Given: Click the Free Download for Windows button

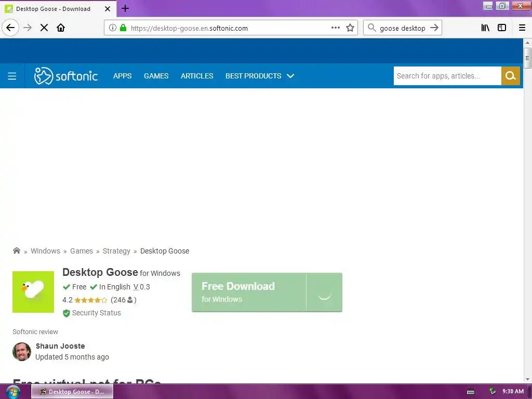Looking at the screenshot, I should [267, 292].
